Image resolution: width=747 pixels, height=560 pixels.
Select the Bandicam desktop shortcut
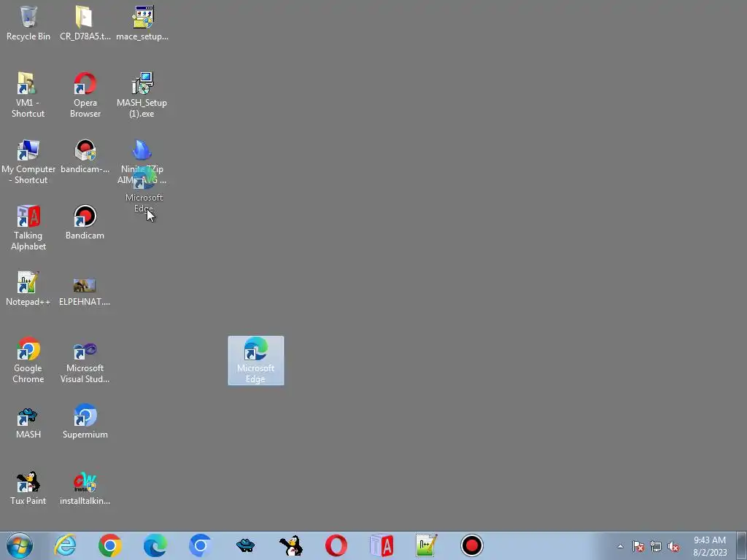(x=85, y=222)
